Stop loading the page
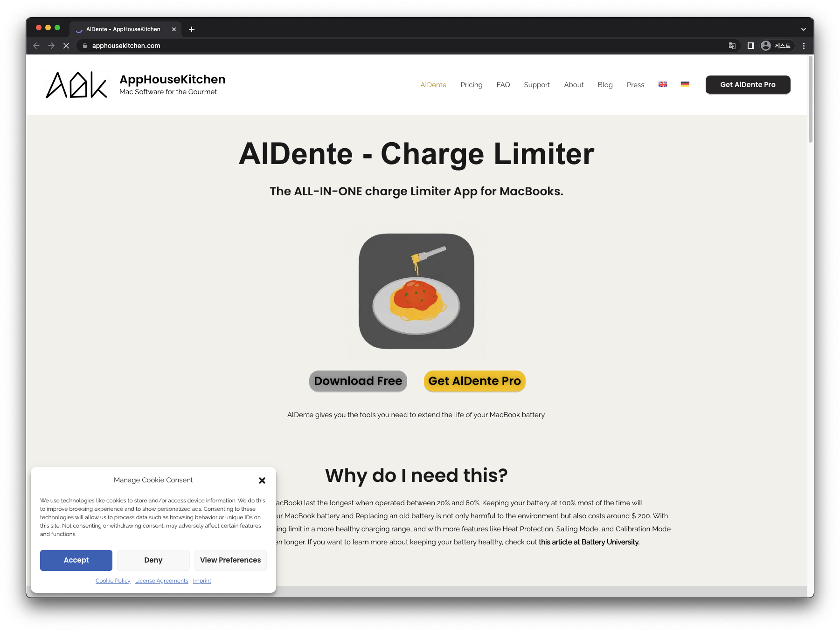 click(x=66, y=46)
